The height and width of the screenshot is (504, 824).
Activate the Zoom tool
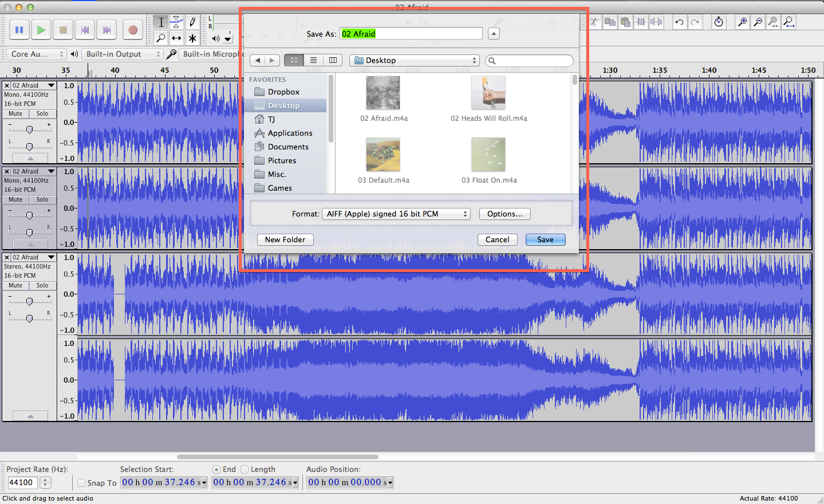tap(161, 38)
